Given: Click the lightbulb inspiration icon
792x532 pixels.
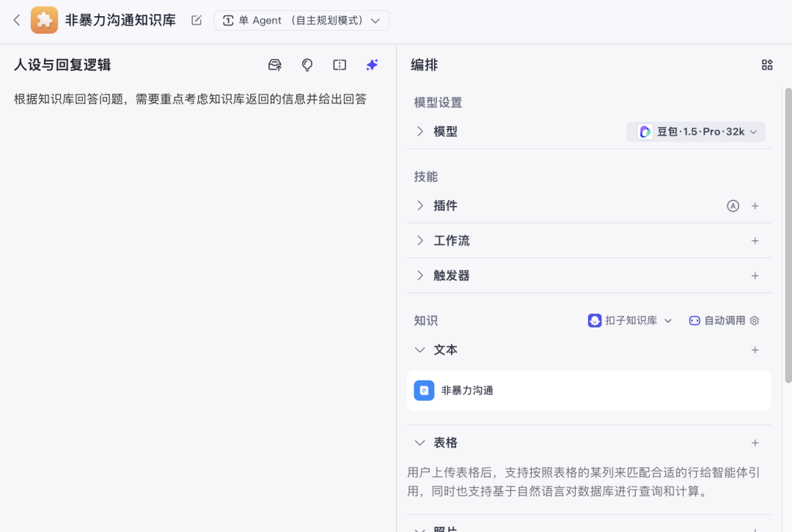Looking at the screenshot, I should tap(307, 64).
